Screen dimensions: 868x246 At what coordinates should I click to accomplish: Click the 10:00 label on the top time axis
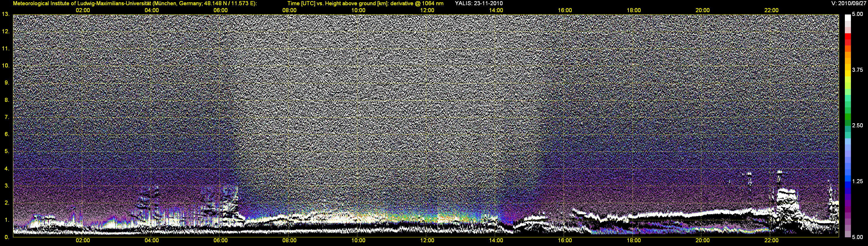[358, 10]
